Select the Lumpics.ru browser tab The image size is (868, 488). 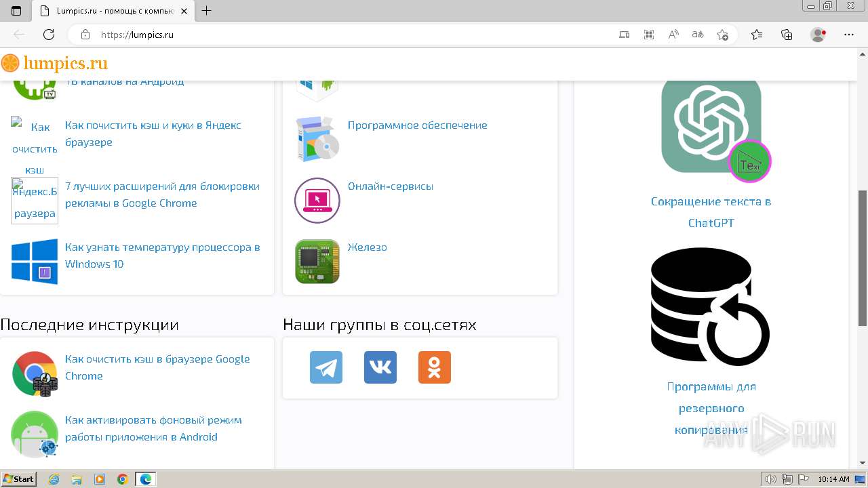[x=113, y=11]
